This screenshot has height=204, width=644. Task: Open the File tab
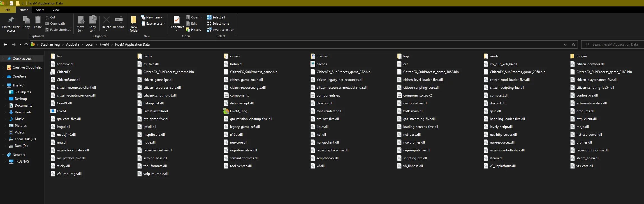point(8,10)
